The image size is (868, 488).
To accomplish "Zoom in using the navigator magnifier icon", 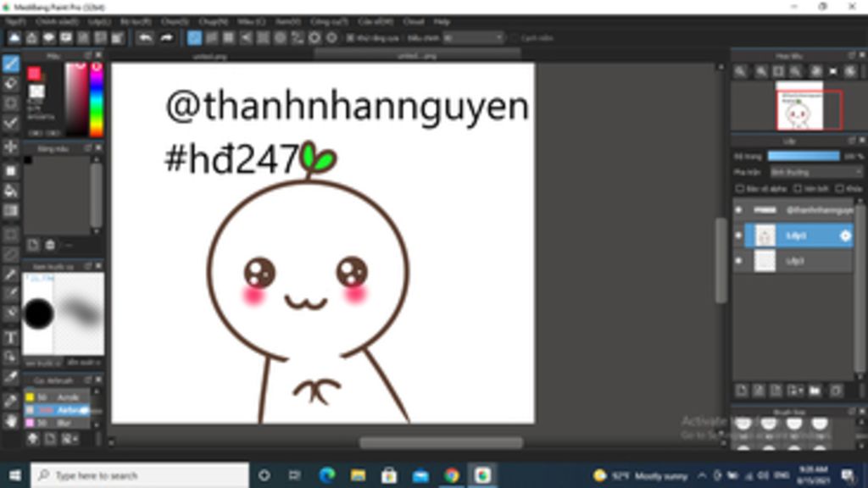I will [740, 71].
